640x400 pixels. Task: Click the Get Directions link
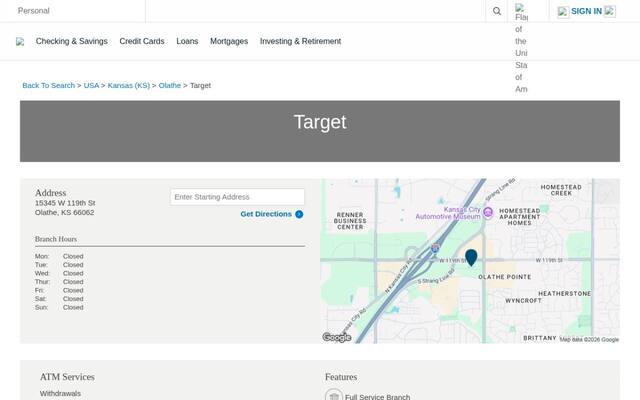point(266,214)
